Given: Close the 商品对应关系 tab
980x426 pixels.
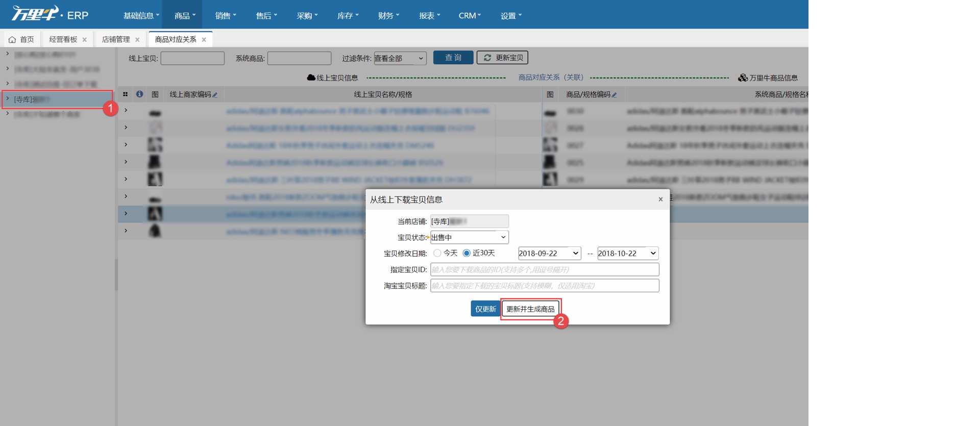Looking at the screenshot, I should (204, 40).
